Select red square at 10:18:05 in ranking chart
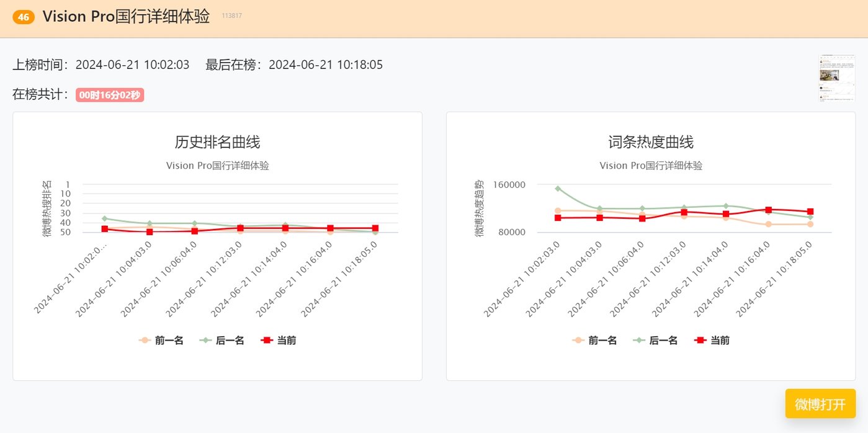868x433 pixels. click(x=375, y=228)
